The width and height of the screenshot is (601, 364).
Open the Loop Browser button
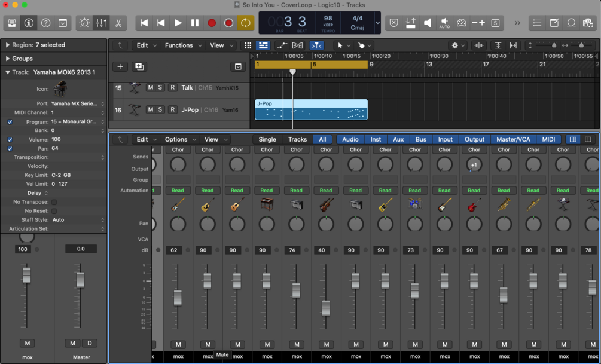[x=571, y=23]
